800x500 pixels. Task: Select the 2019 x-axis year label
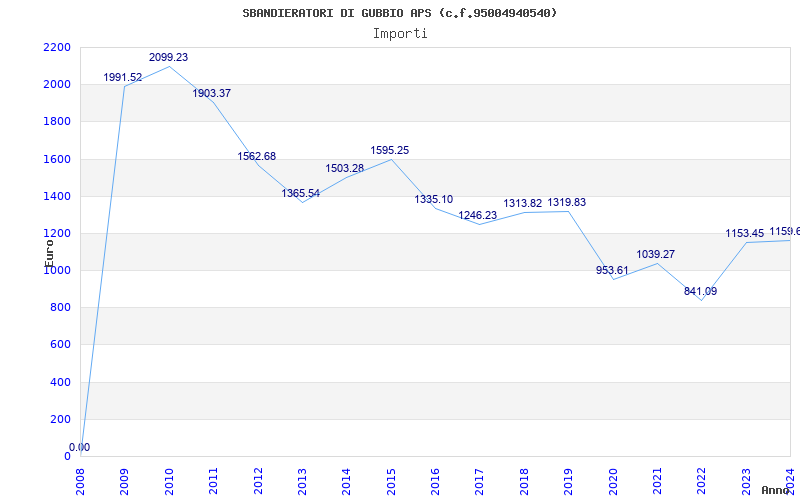(568, 481)
